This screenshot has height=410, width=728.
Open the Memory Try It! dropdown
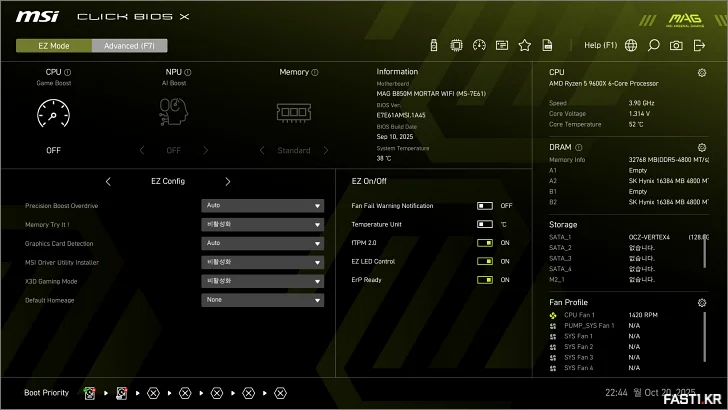click(263, 224)
